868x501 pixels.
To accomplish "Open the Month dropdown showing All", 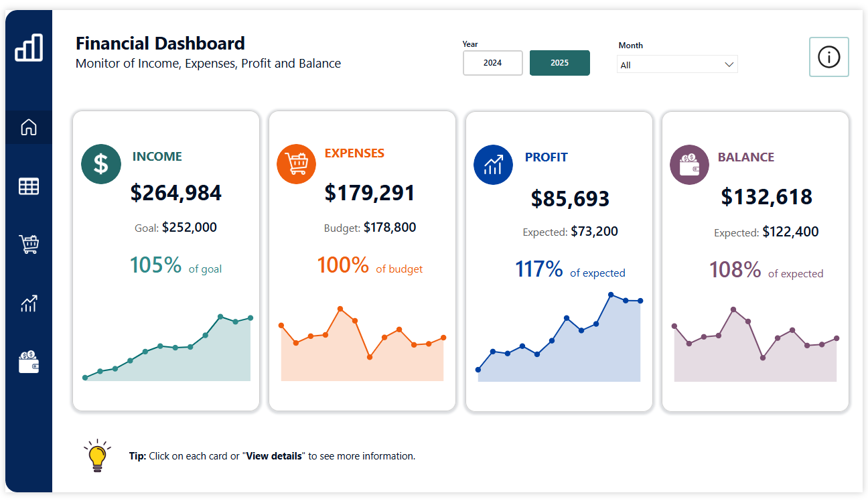I will point(677,64).
